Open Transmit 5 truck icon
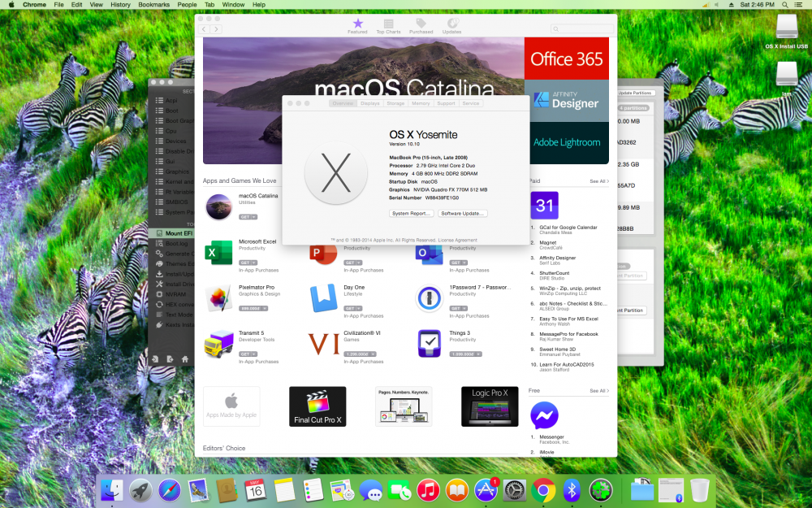This screenshot has height=508, width=812. coord(218,344)
